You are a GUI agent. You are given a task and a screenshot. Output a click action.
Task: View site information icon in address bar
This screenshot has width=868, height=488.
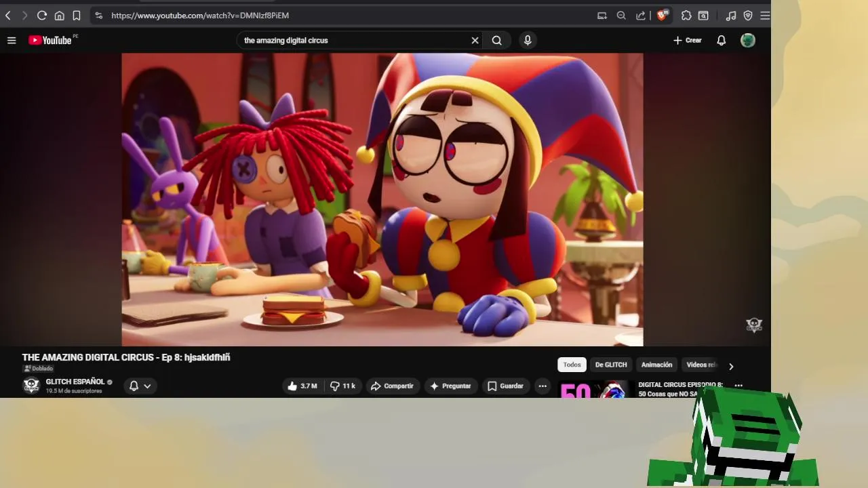[x=98, y=15]
